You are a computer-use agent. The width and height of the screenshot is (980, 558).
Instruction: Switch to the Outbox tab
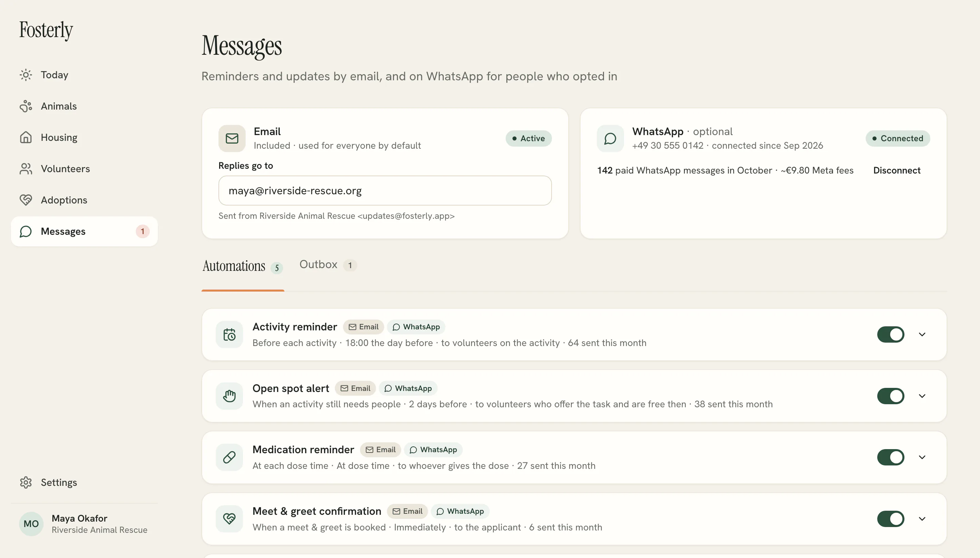[x=328, y=265]
